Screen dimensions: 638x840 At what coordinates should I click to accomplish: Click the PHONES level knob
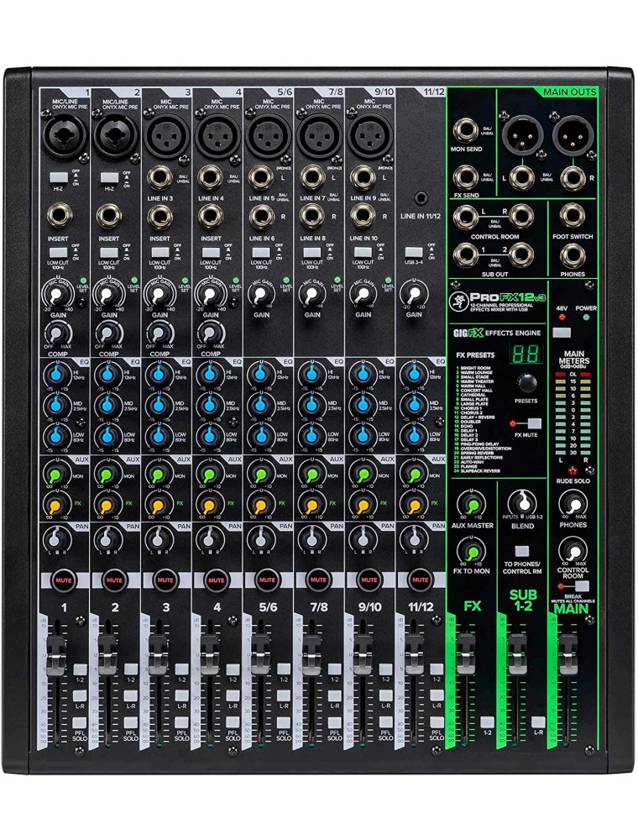click(572, 504)
